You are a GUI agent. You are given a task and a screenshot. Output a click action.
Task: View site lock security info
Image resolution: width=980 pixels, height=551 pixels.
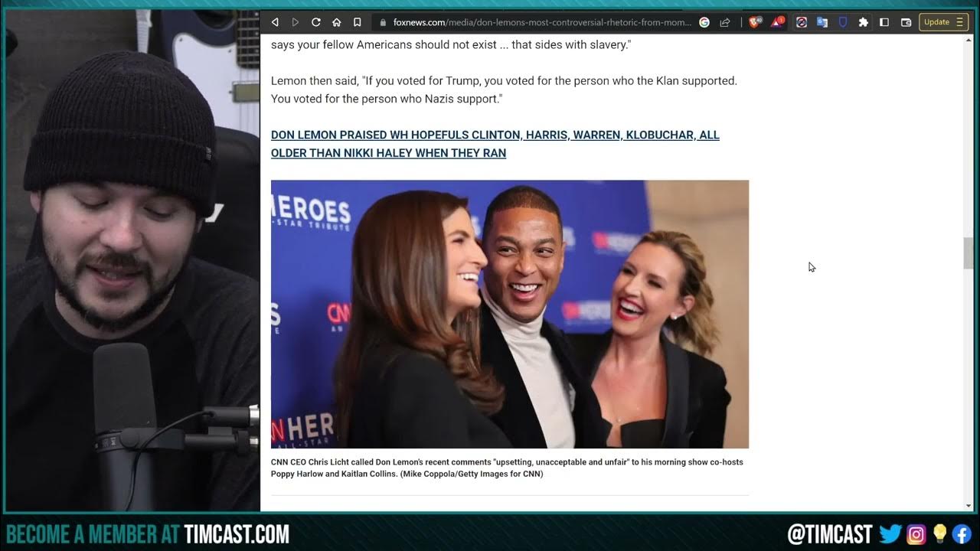click(383, 22)
